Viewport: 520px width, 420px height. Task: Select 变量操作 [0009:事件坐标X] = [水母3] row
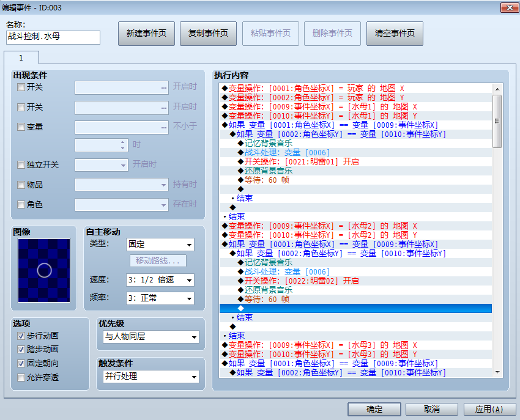click(x=355, y=345)
